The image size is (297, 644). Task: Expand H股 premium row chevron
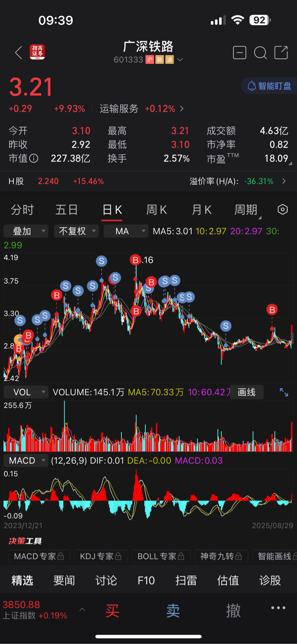pyautogui.click(x=284, y=181)
